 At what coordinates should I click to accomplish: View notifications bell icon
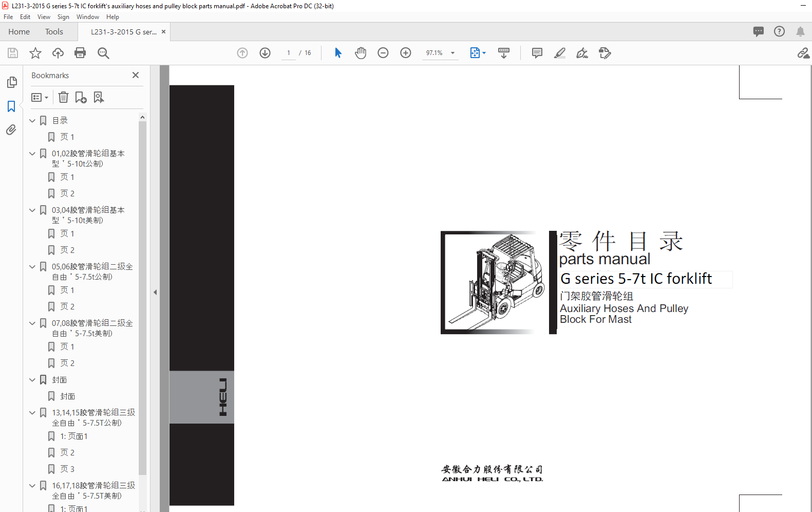point(800,31)
